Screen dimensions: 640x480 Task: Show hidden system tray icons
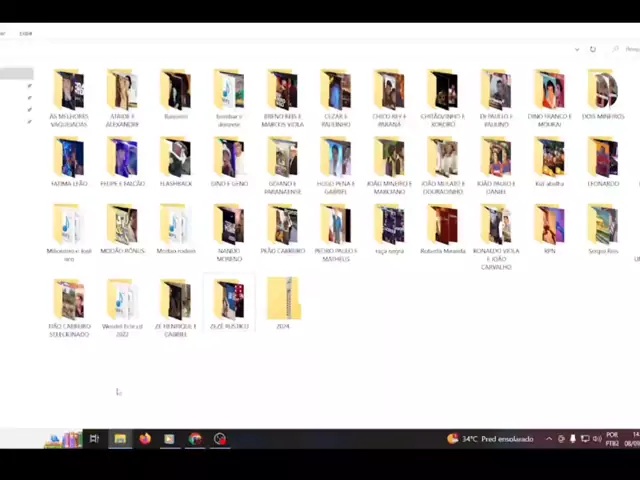(548, 439)
